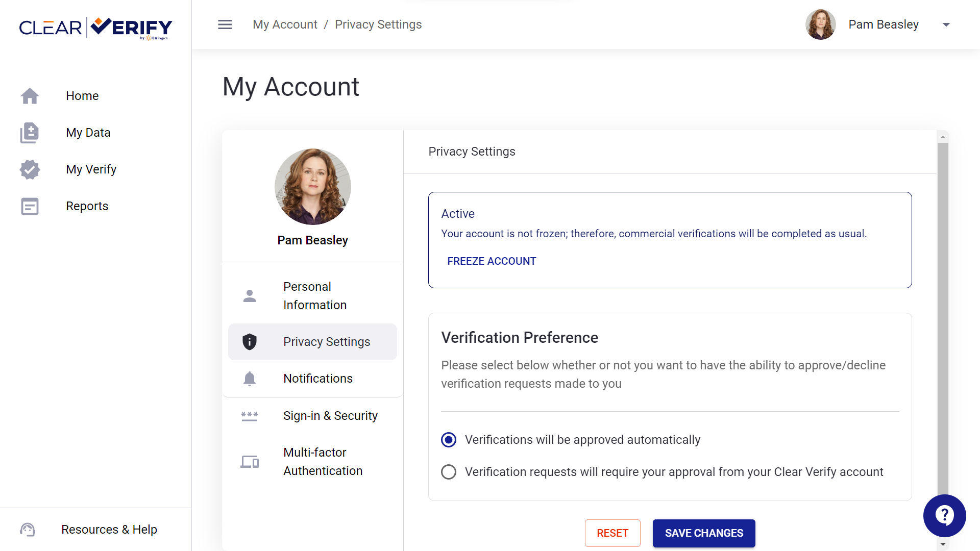Click the Privacy Settings shield icon
The image size is (980, 551).
pos(250,342)
